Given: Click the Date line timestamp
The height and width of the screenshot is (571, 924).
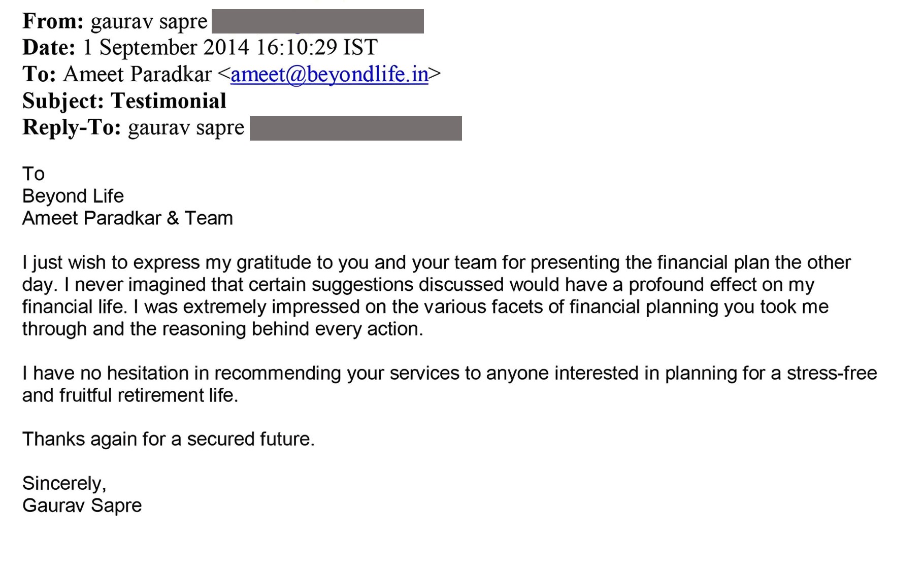Looking at the screenshot, I should pos(230,47).
